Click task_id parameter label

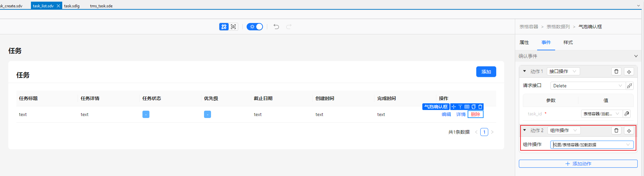(x=535, y=114)
